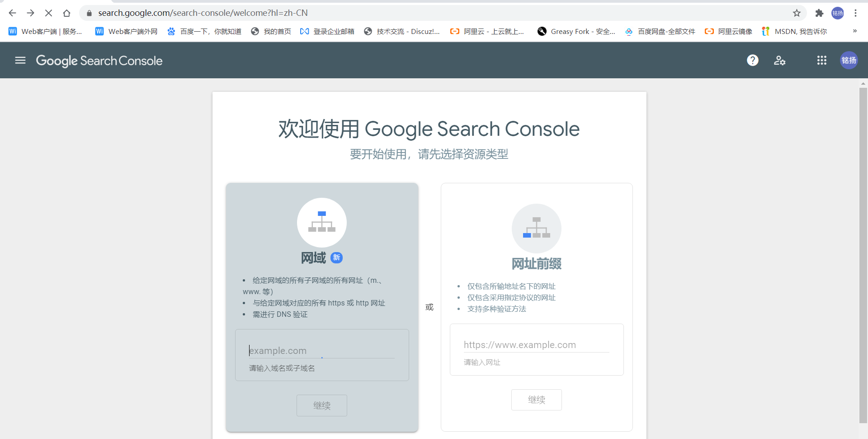
Task: Click 继续 under the URL prefix panel
Action: click(x=537, y=400)
